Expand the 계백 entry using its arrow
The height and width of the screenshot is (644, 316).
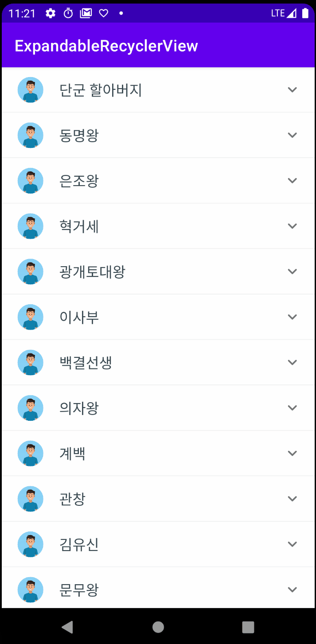pos(292,453)
